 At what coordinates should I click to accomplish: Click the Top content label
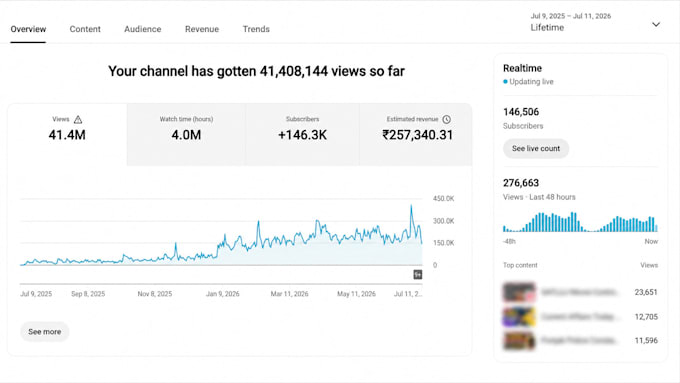[x=520, y=265]
